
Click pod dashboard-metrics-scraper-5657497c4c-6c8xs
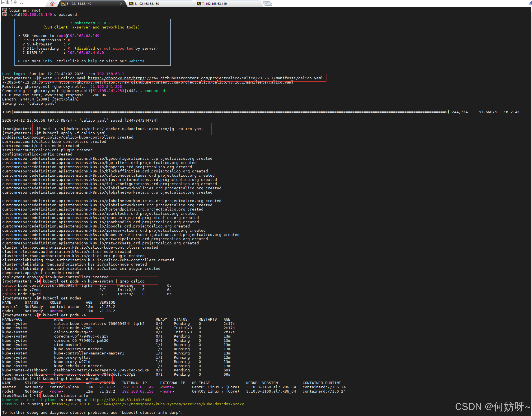[101, 370]
